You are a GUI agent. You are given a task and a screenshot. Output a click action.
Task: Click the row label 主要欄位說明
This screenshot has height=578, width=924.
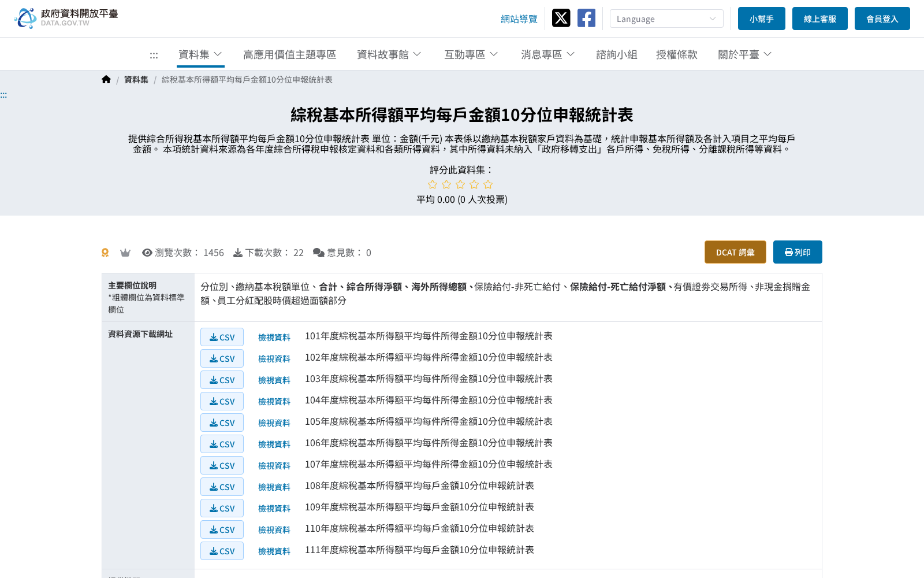coord(132,286)
